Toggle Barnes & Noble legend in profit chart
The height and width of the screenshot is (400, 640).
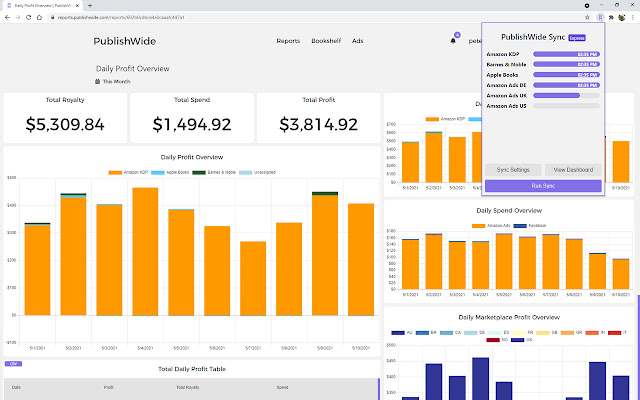point(214,172)
